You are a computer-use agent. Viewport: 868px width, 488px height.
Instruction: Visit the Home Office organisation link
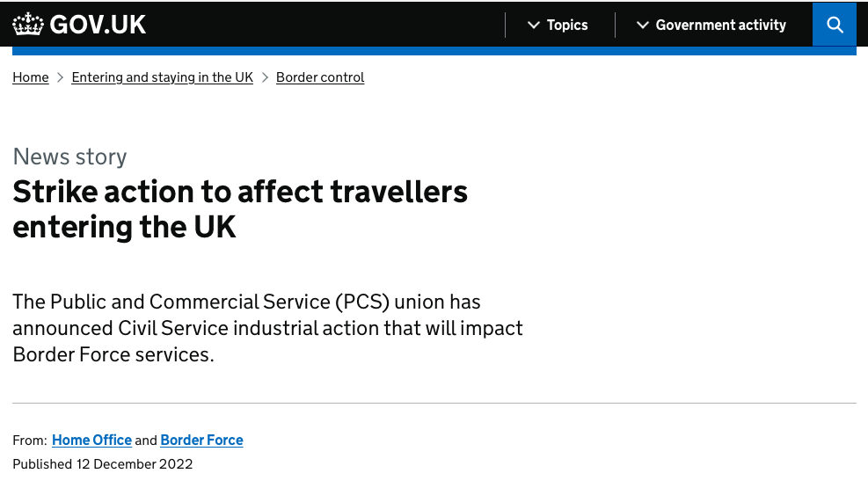tap(91, 440)
